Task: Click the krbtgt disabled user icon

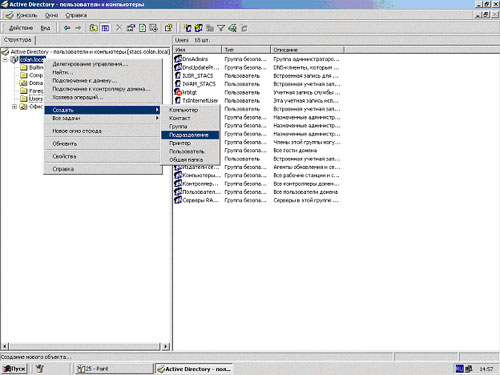Action: [178, 92]
